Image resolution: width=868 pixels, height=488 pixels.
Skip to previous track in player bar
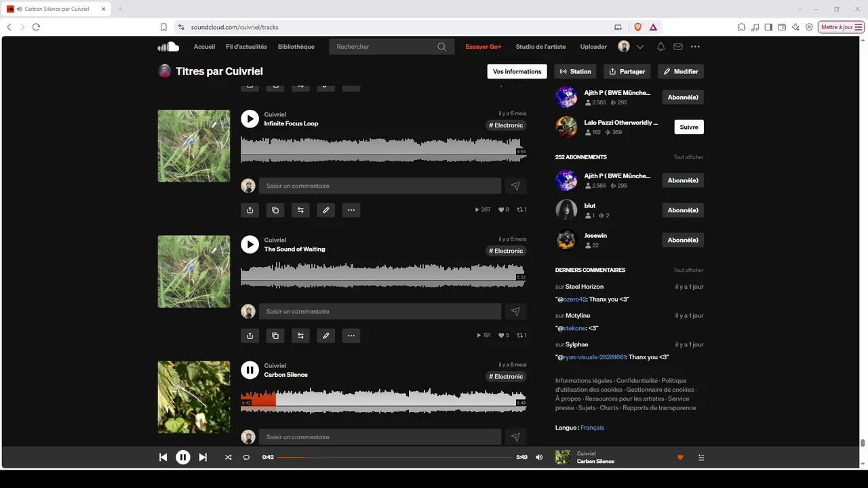point(163,457)
